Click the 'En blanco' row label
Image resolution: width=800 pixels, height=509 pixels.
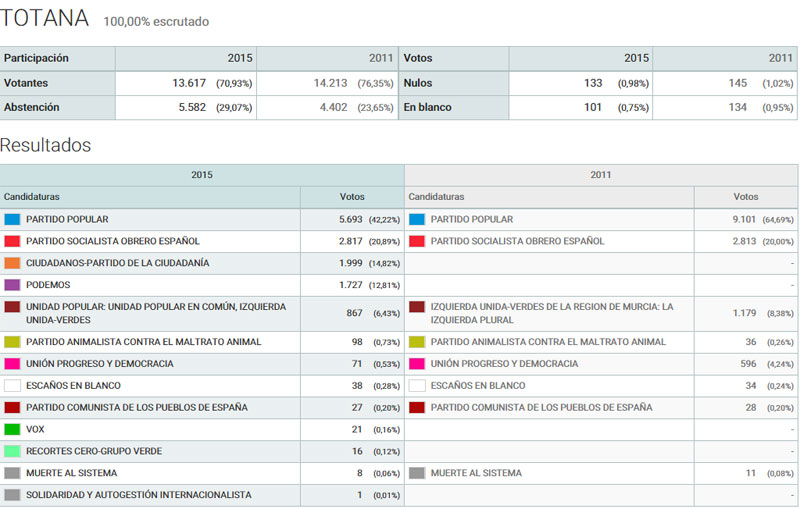[428, 108]
